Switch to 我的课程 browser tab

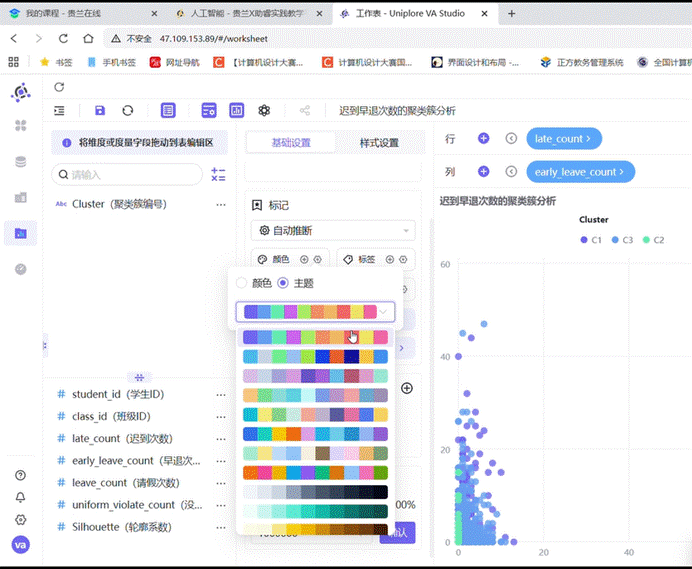click(84, 14)
